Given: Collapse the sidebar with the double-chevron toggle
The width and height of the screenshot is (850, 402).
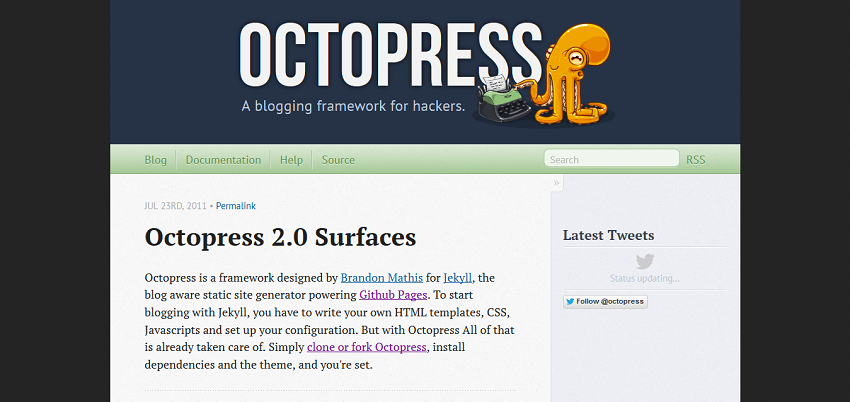Looking at the screenshot, I should click(556, 183).
